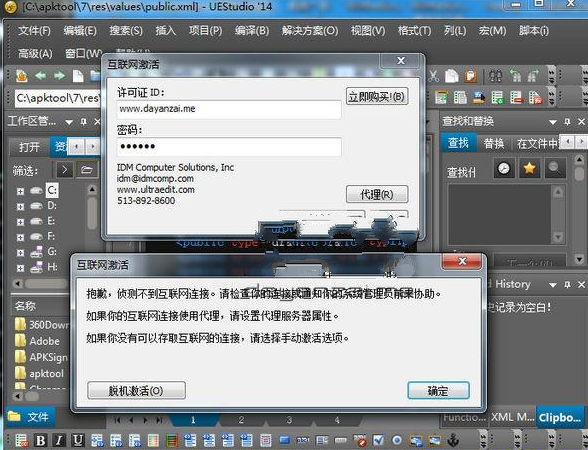Expand the D: drive node
Image resolution: width=588 pixels, height=450 pixels.
(20, 207)
